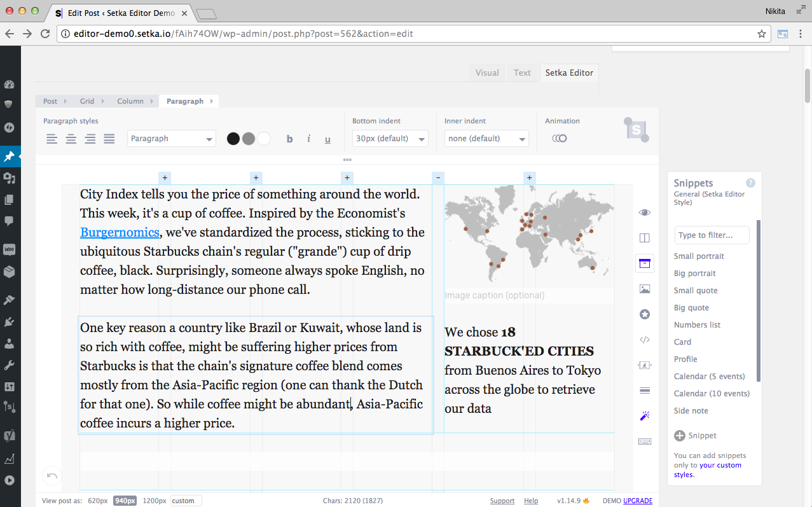Toggle the preview eye icon

645,212
